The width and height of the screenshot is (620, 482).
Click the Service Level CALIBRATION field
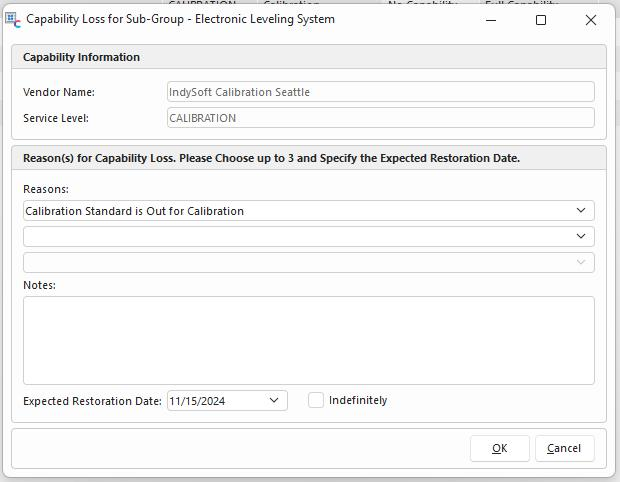(380, 118)
